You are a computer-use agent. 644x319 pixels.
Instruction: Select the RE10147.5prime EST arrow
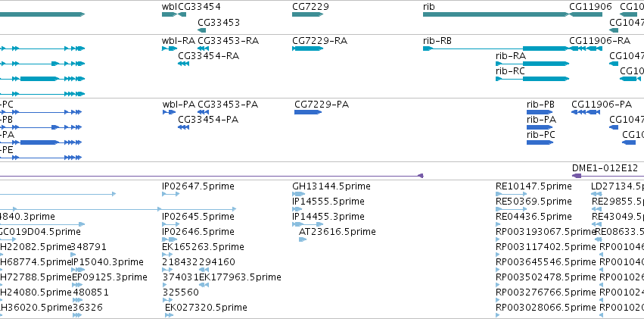512,194
